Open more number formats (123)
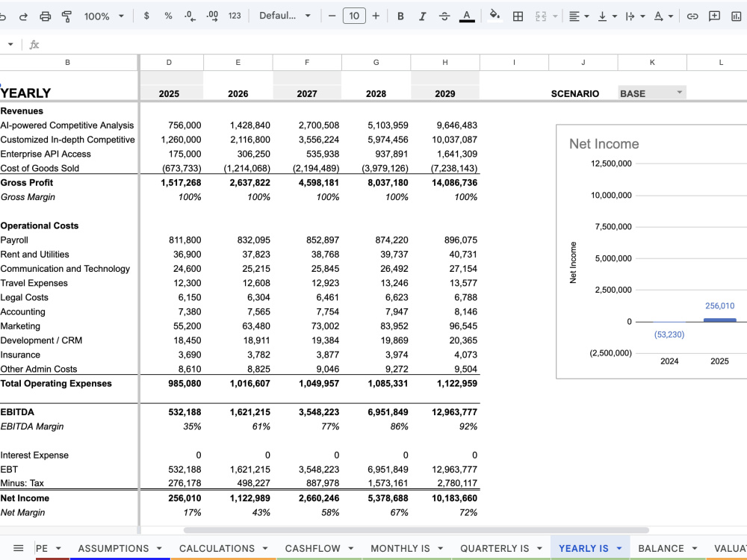747x560 pixels. [235, 16]
